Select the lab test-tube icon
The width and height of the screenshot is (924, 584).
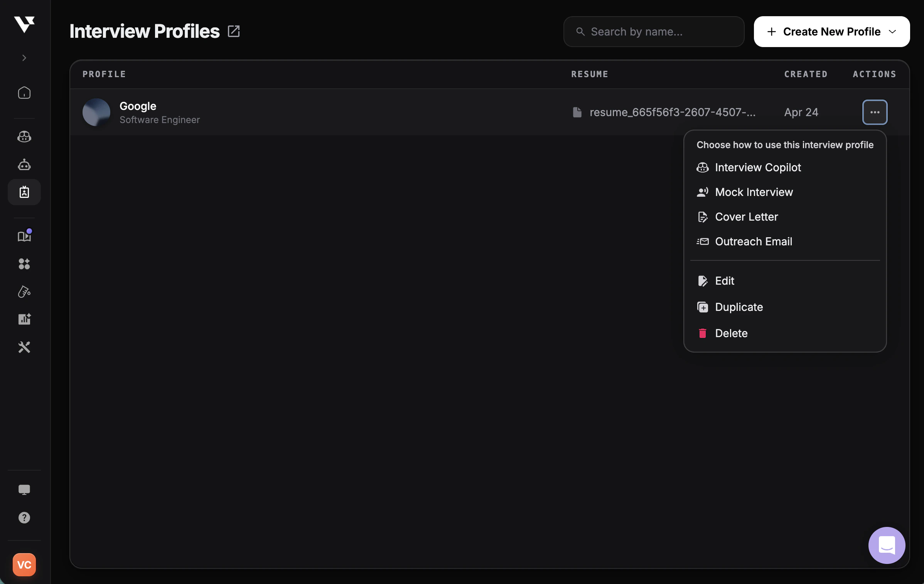tap(24, 292)
